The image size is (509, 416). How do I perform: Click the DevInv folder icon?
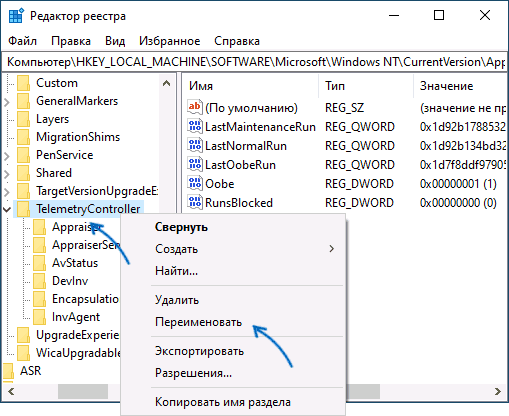point(40,281)
